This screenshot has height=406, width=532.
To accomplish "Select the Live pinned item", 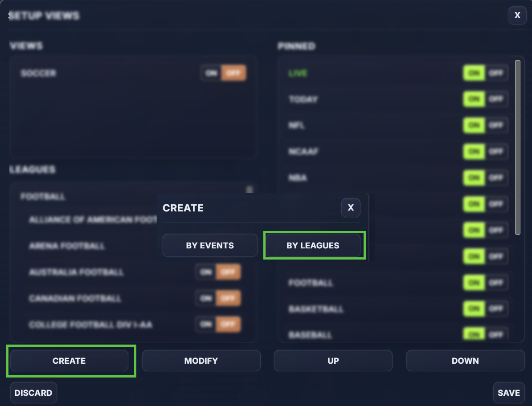I will (x=298, y=73).
